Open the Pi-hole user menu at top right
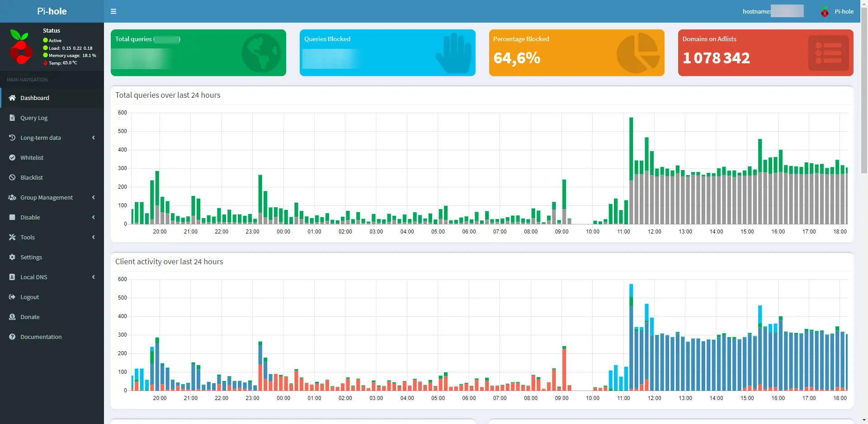The height and width of the screenshot is (424, 868). [x=837, y=11]
